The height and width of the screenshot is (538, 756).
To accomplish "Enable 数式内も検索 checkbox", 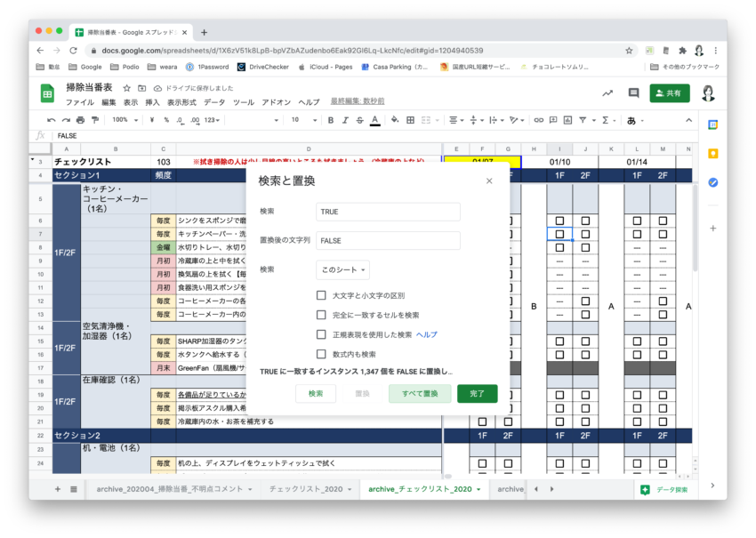I will pyautogui.click(x=321, y=354).
